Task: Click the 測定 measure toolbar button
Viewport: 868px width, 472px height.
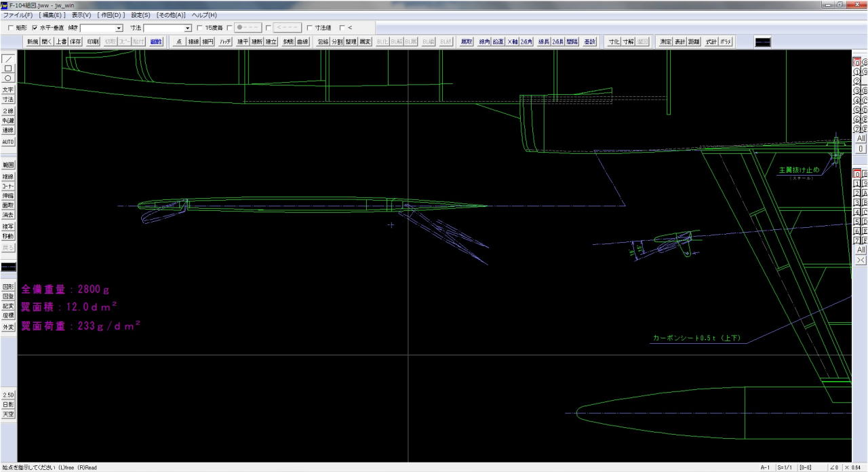Action: pos(665,41)
